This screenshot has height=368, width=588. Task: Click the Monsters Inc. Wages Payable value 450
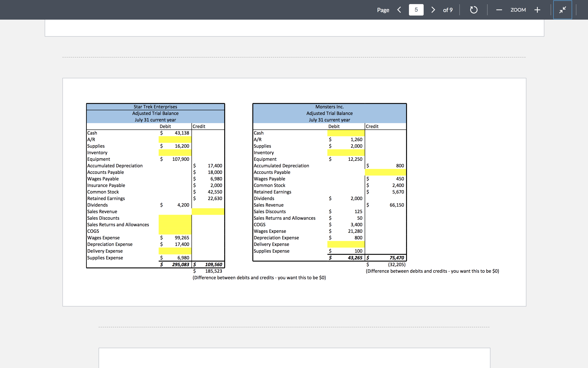(400, 179)
